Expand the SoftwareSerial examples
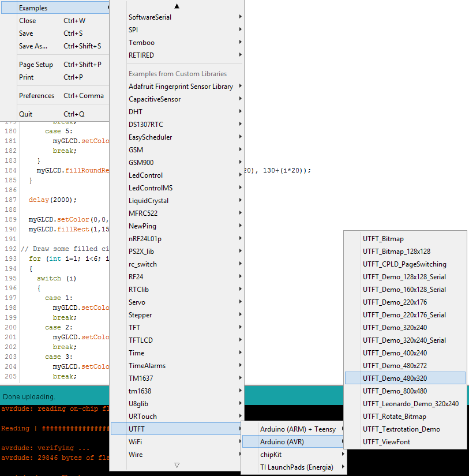The image size is (469, 476). coord(177,17)
